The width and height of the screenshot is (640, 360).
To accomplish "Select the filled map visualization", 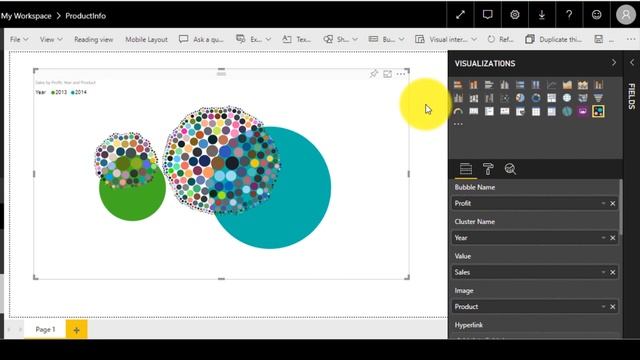I will (x=582, y=98).
